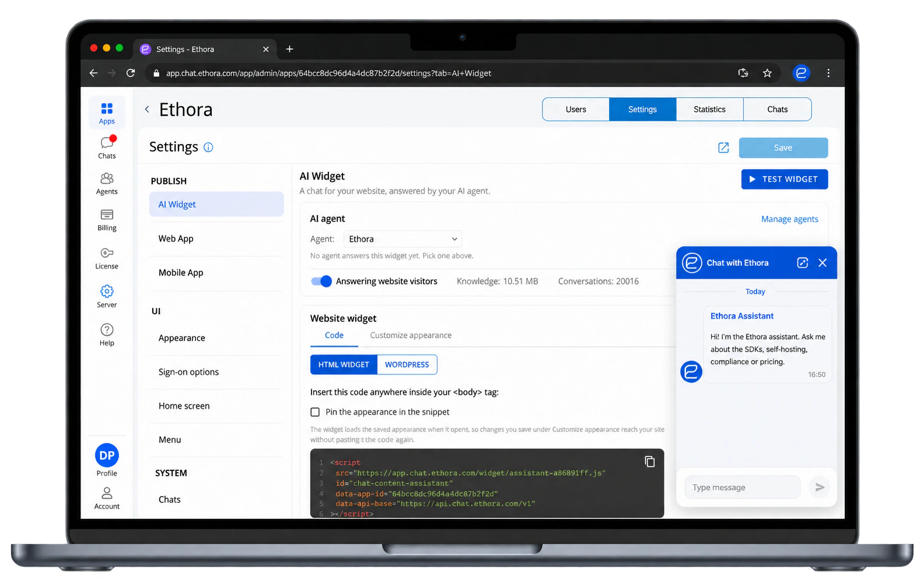The image size is (924, 579).
Task: Expand the Chat with Ethora widget
Action: coord(802,263)
